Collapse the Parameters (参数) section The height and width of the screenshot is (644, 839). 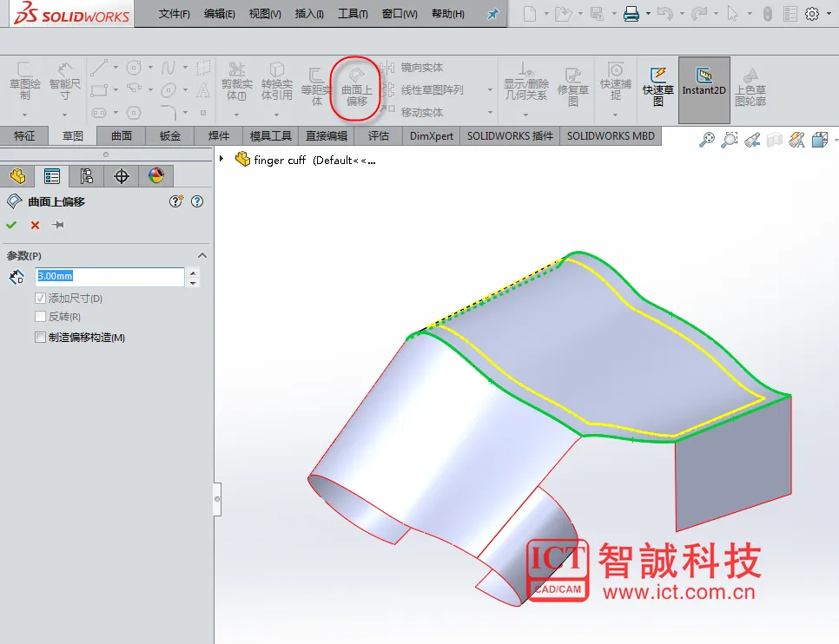point(202,255)
